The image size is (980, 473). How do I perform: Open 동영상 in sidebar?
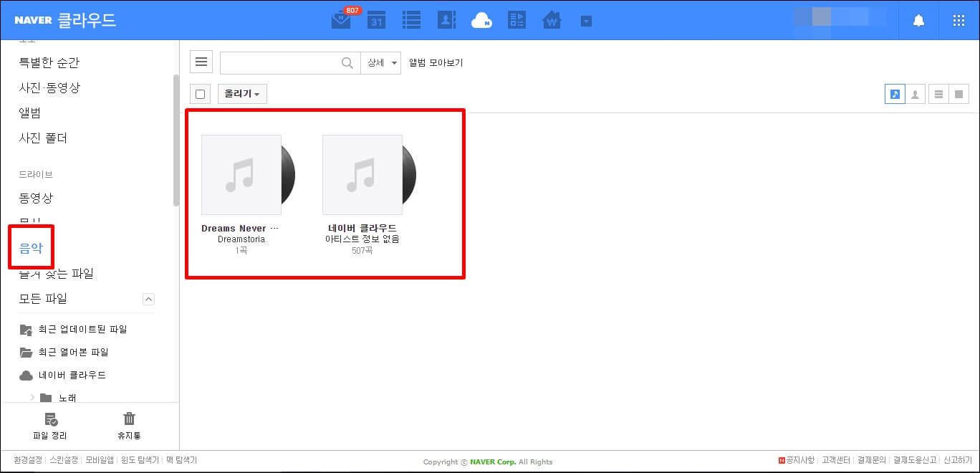click(36, 198)
